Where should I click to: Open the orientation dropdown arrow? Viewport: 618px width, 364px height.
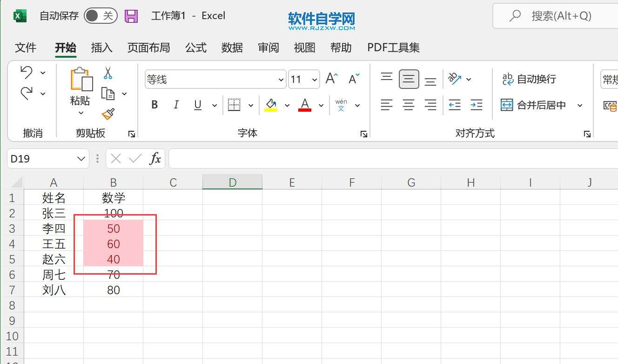(x=469, y=79)
